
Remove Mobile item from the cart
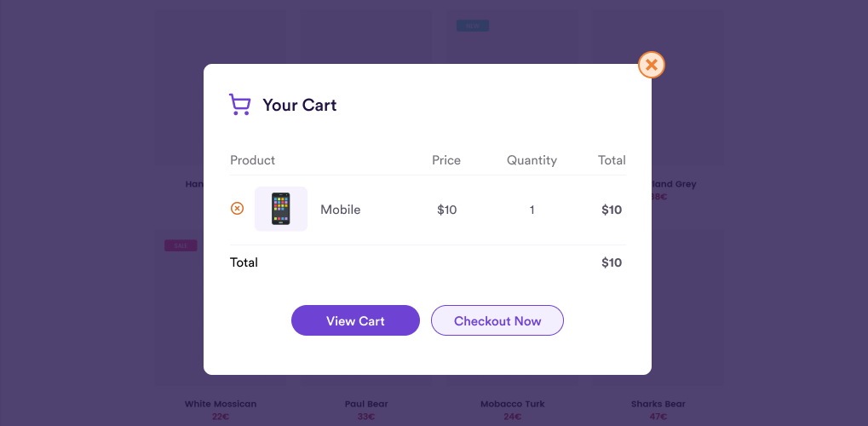[x=237, y=209]
